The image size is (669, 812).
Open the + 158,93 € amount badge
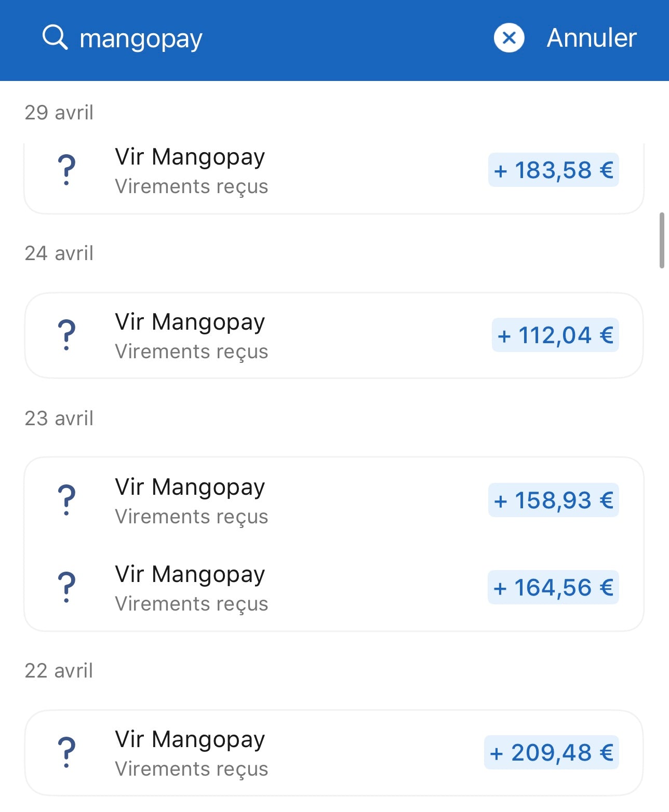click(554, 500)
